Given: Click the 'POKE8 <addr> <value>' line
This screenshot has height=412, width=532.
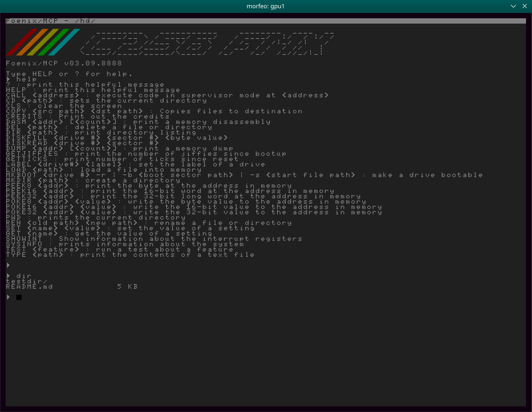Looking at the screenshot, I should pos(186,201).
